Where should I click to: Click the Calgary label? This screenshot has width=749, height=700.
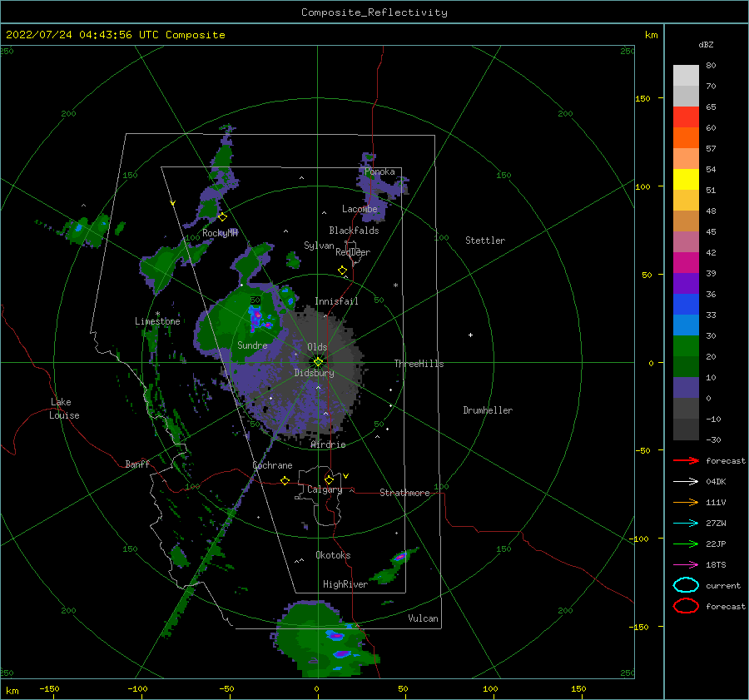click(325, 489)
